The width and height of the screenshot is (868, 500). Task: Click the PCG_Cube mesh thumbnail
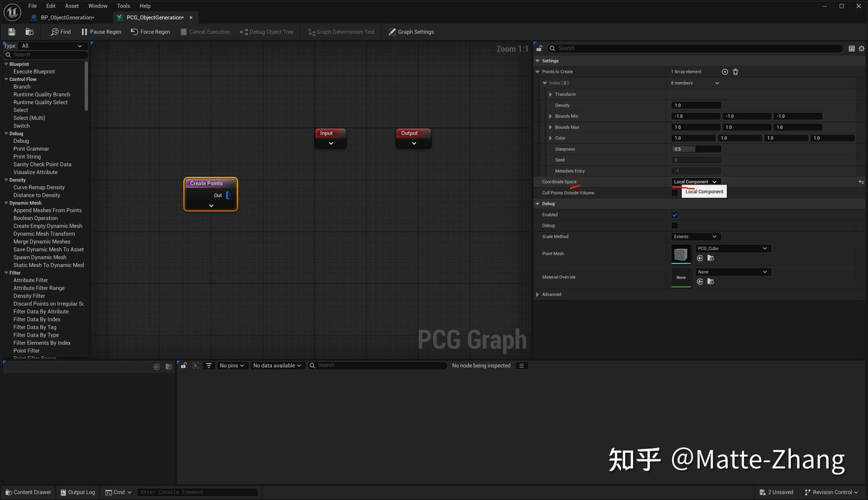(681, 254)
